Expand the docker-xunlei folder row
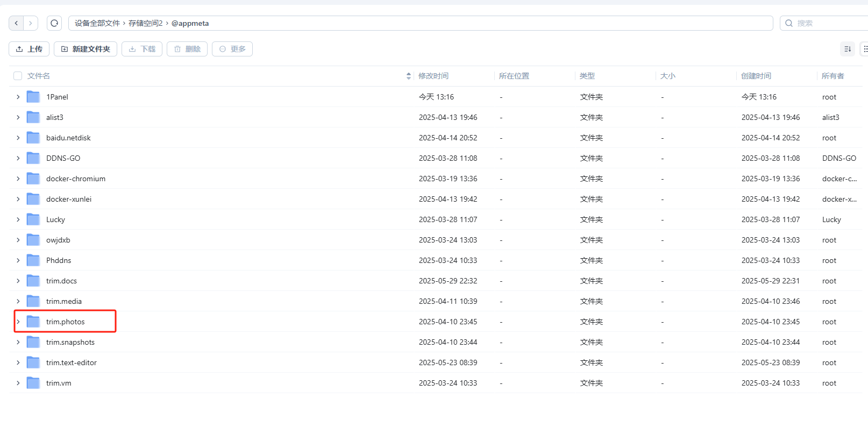This screenshot has height=434, width=868. click(18, 199)
